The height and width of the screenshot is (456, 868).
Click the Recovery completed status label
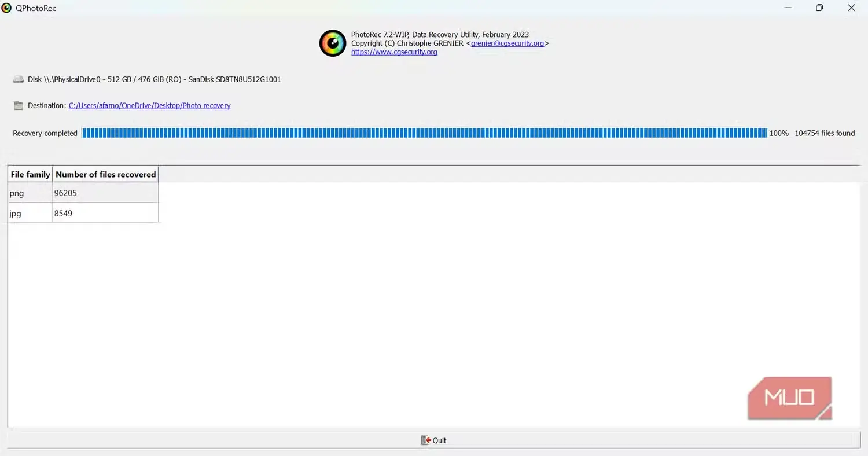[x=45, y=133]
